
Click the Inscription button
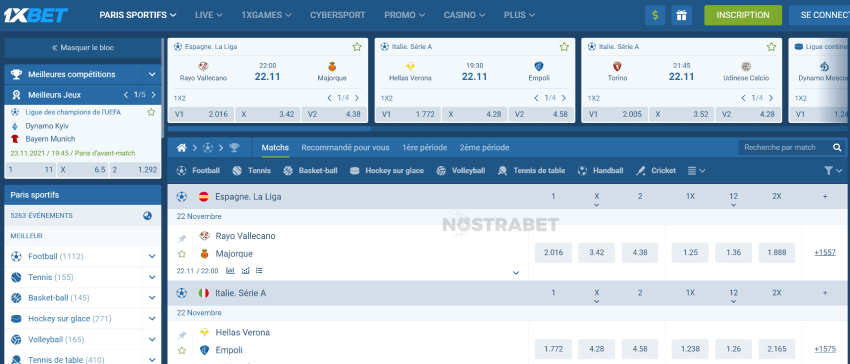click(x=743, y=15)
